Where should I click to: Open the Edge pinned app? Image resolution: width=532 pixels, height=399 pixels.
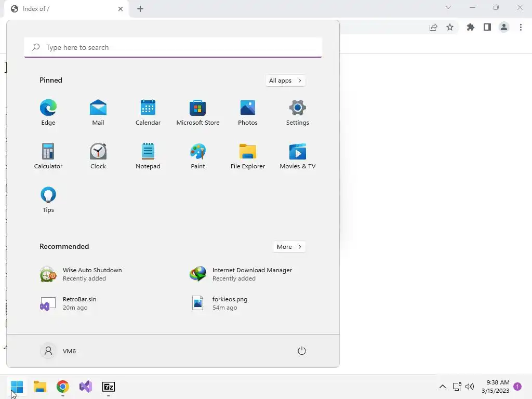point(48,112)
